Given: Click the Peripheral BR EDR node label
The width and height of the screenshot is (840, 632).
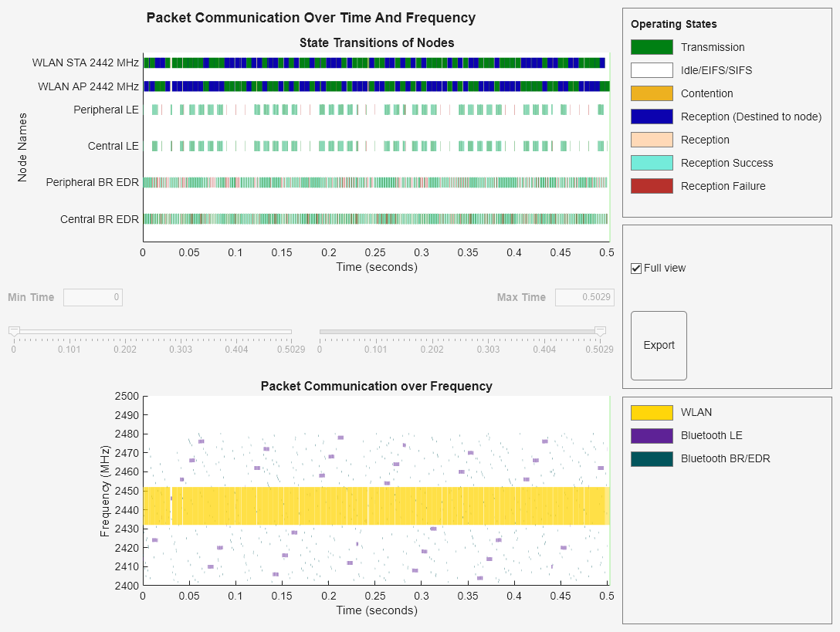Looking at the screenshot, I should (92, 183).
